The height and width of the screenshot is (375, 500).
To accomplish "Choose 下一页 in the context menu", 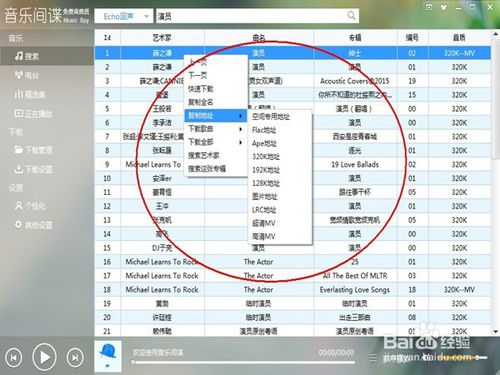I will point(215,75).
